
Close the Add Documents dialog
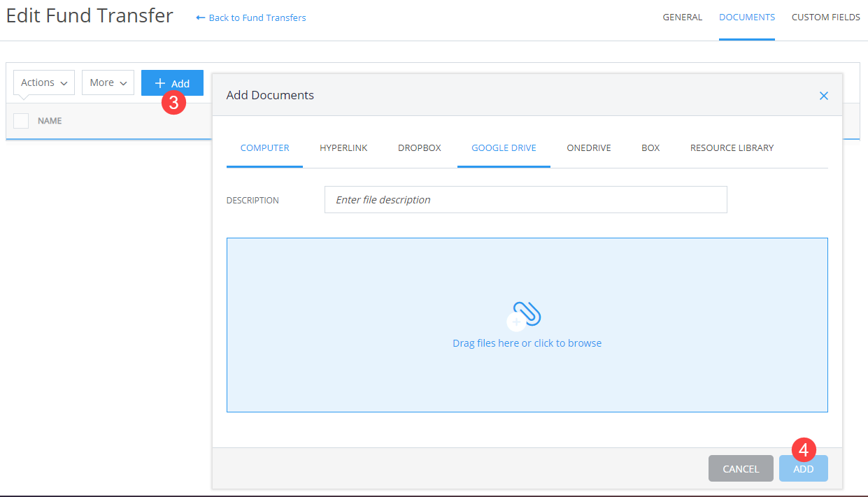(x=824, y=96)
